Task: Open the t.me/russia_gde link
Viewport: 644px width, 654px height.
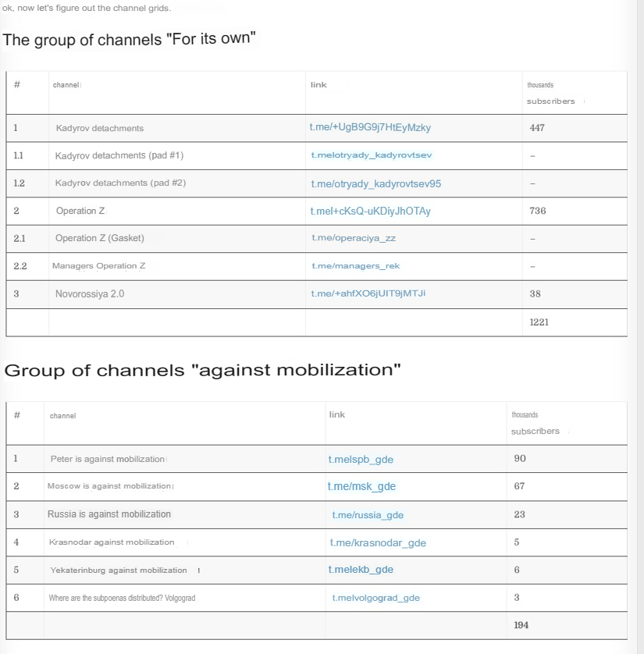Action: [368, 515]
